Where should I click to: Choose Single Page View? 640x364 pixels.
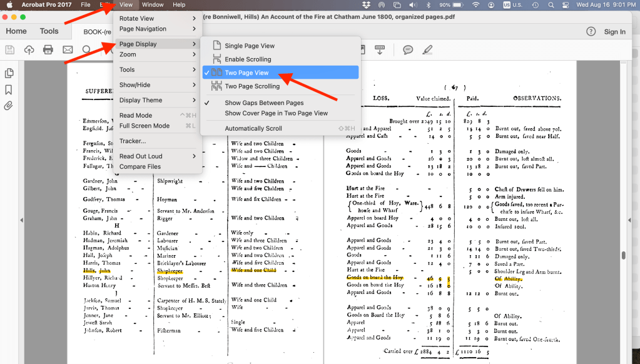pyautogui.click(x=250, y=46)
